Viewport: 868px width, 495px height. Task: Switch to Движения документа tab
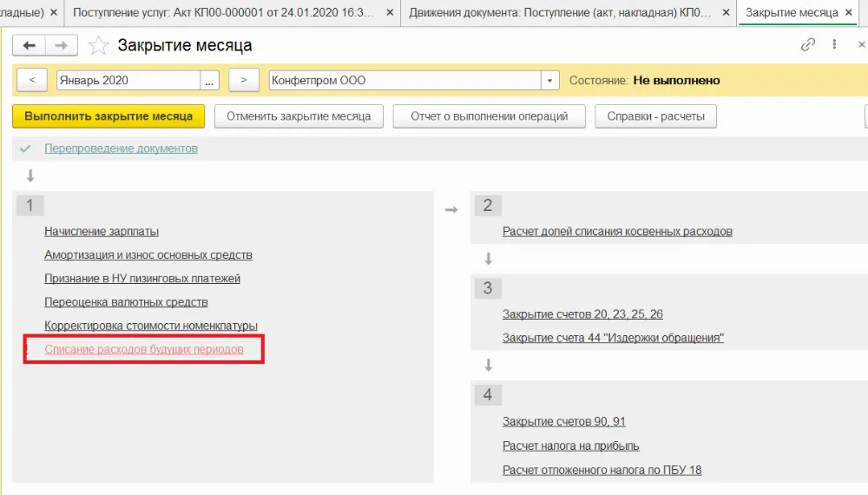coord(561,13)
